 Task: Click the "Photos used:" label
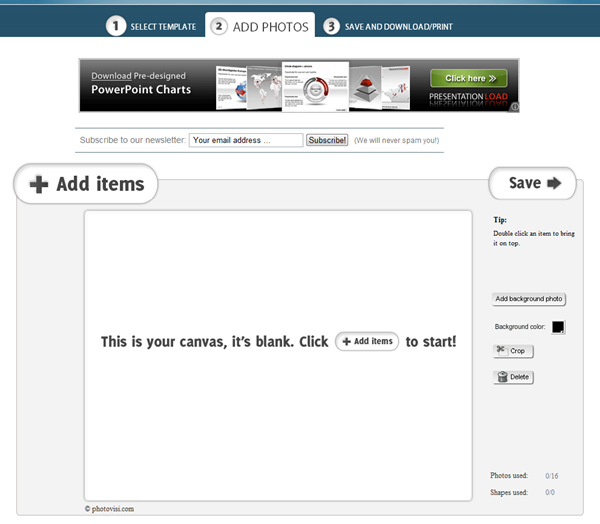[509, 475]
